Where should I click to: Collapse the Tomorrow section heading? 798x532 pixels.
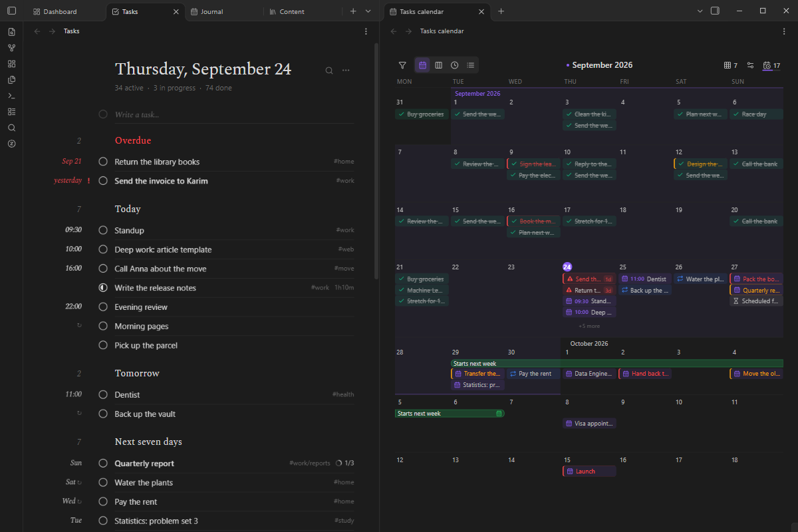coord(137,373)
